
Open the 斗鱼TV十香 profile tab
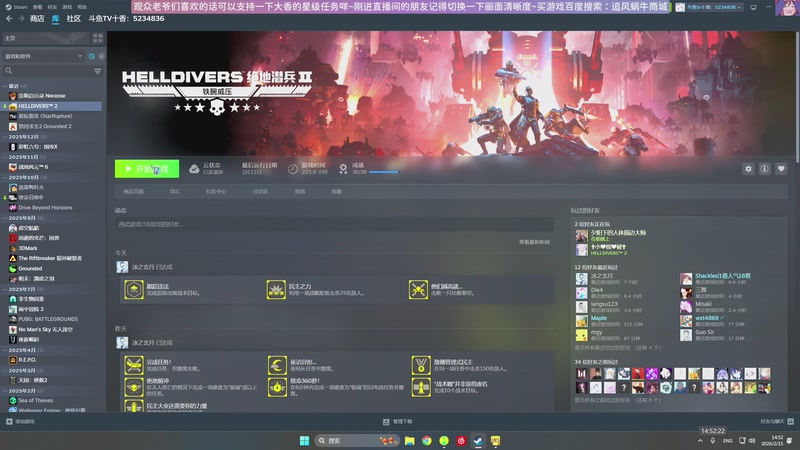(x=126, y=18)
